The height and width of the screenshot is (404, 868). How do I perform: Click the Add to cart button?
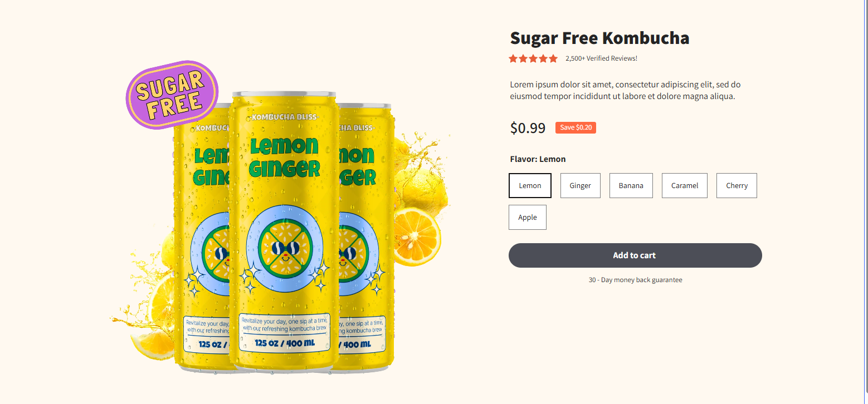pyautogui.click(x=635, y=255)
